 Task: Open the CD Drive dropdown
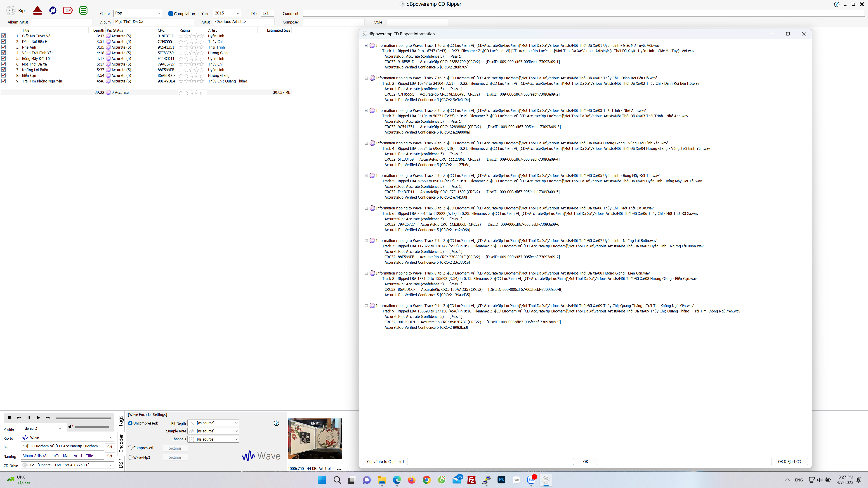click(x=67, y=465)
